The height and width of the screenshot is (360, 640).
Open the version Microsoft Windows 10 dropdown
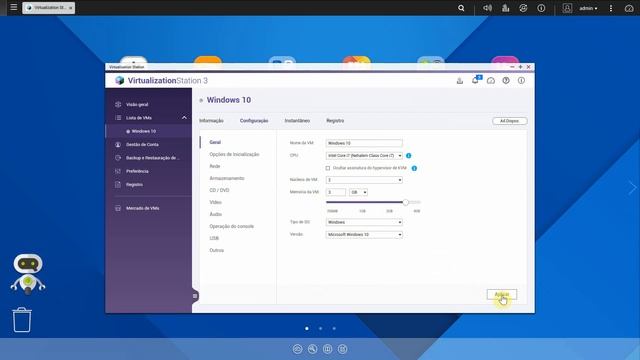(364, 235)
